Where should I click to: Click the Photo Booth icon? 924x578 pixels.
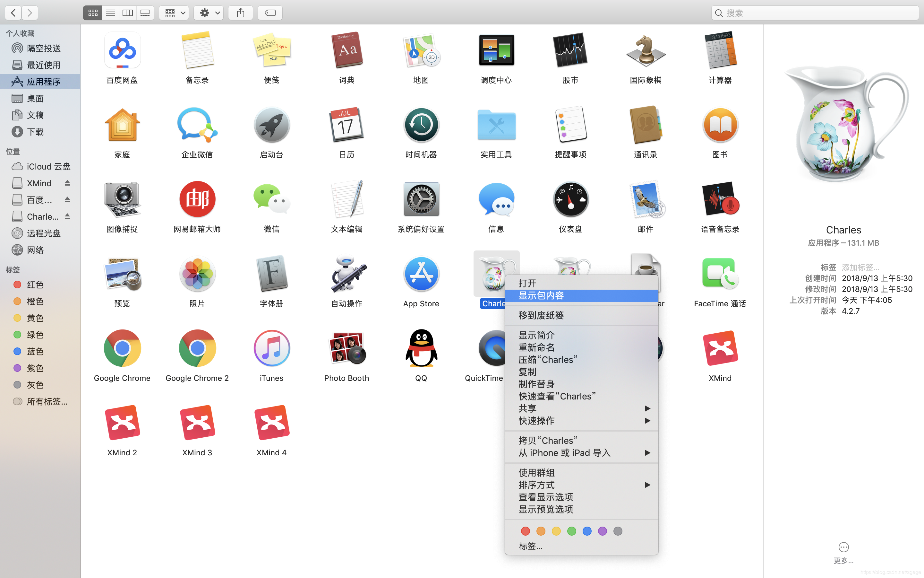coord(347,348)
